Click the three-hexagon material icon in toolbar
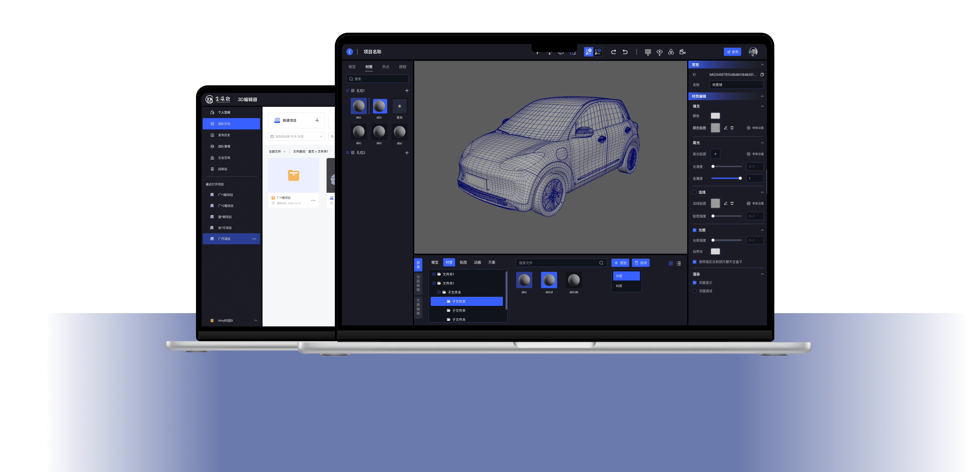Image resolution: width=980 pixels, height=472 pixels. [x=671, y=52]
